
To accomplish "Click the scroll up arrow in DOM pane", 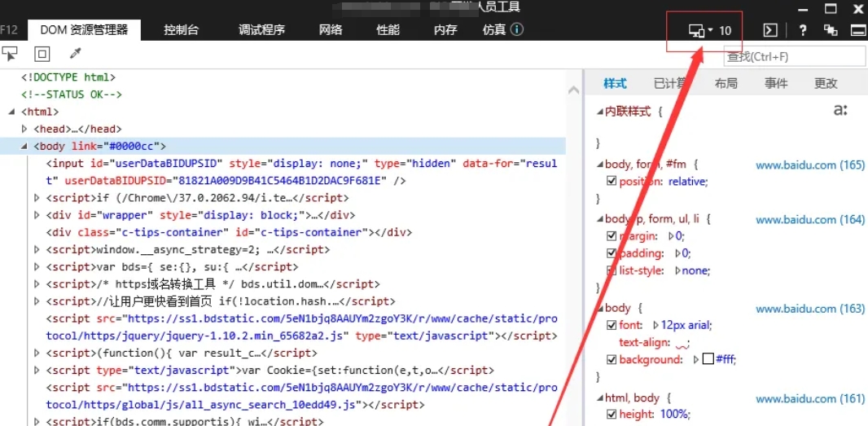I will (x=573, y=89).
